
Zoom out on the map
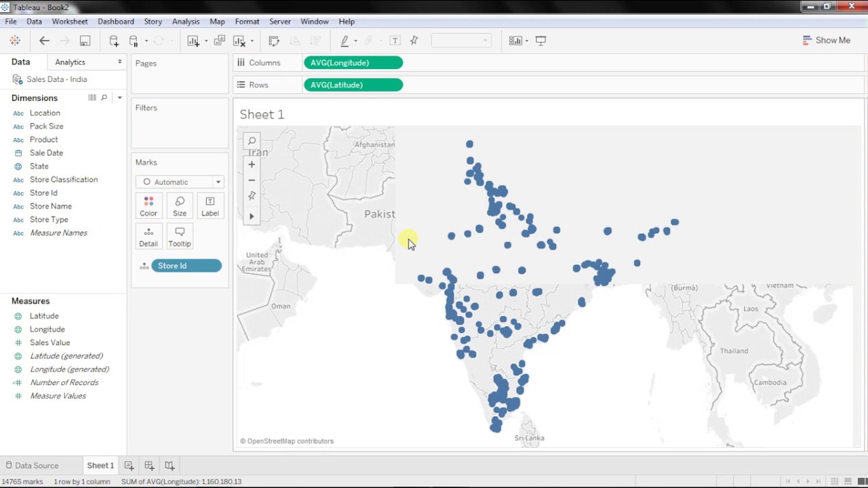(x=252, y=180)
